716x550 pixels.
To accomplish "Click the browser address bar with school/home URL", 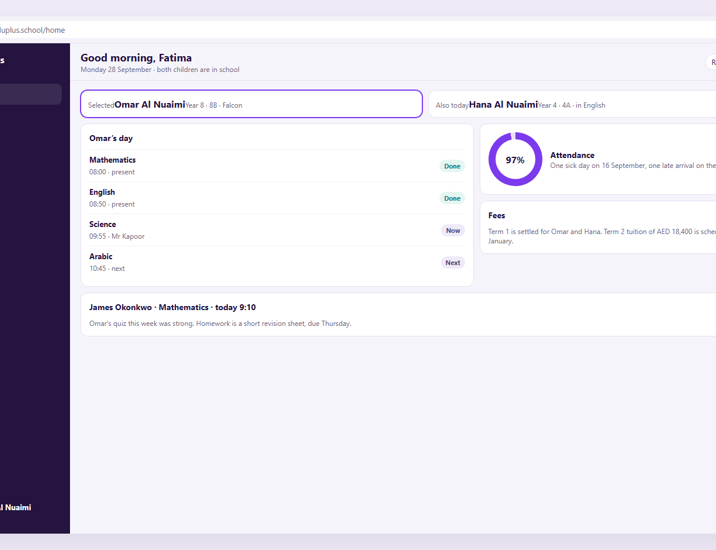I will tap(358, 30).
